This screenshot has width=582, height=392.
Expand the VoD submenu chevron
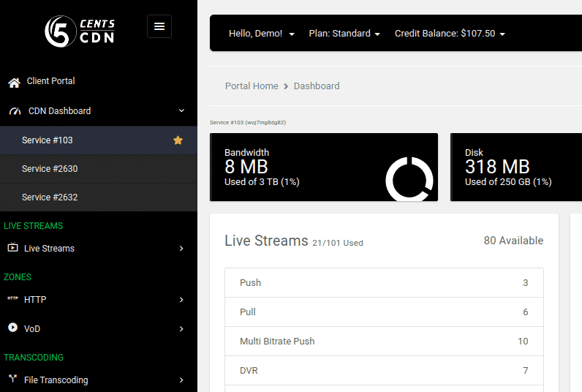point(181,329)
